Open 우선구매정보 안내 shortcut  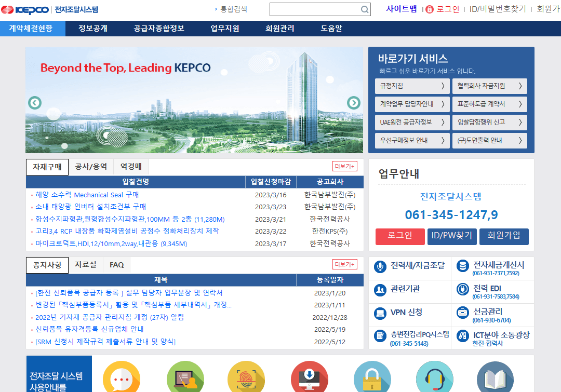click(x=412, y=141)
